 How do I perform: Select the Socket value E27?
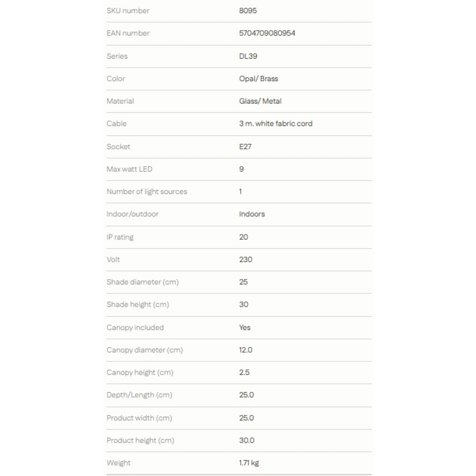245,147
